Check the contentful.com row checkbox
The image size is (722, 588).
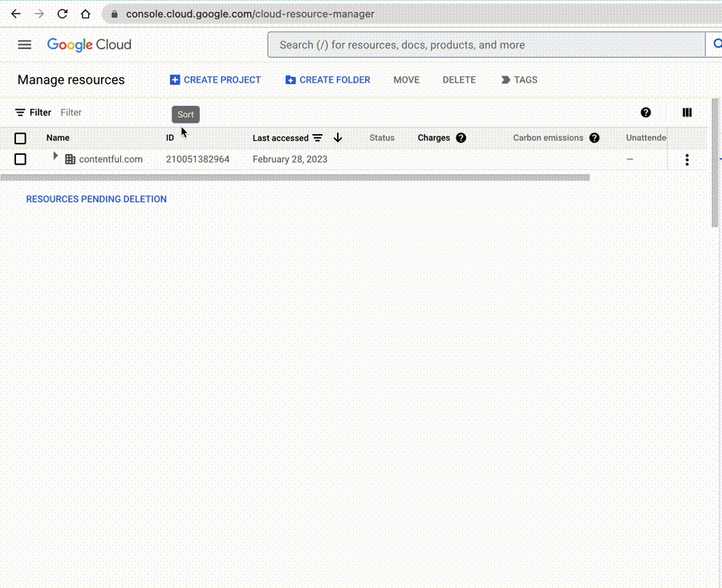click(21, 160)
